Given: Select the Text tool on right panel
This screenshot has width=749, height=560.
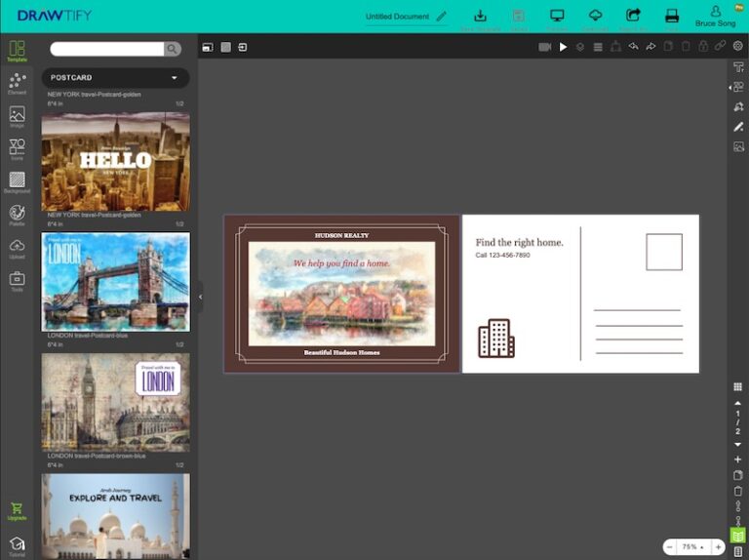Looking at the screenshot, I should (x=738, y=67).
